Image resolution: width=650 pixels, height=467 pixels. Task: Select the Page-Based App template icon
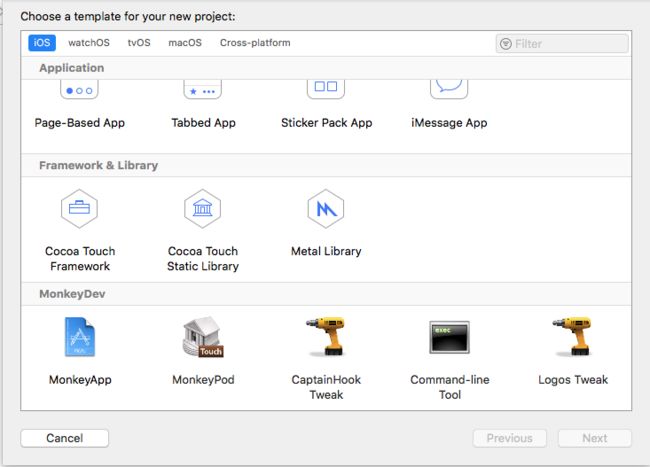pyautogui.click(x=79, y=89)
